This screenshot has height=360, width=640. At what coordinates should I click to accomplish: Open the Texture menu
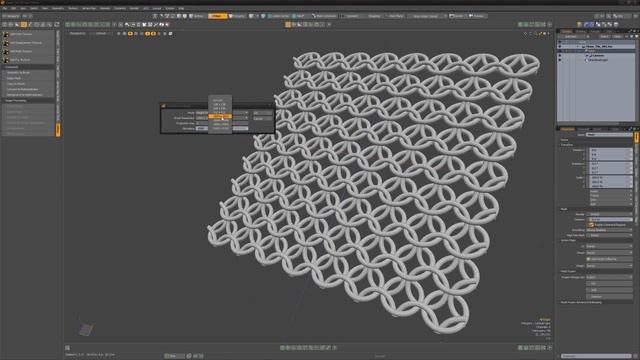(x=73, y=8)
